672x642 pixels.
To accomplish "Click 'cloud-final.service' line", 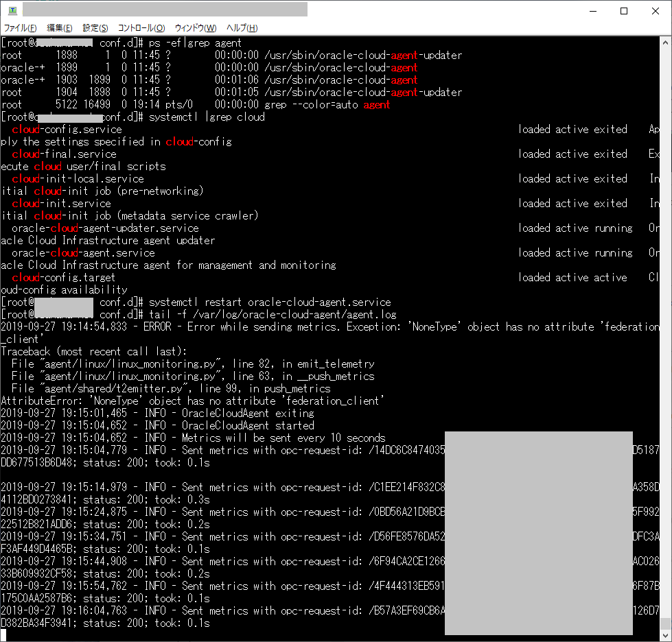I will point(65,154).
